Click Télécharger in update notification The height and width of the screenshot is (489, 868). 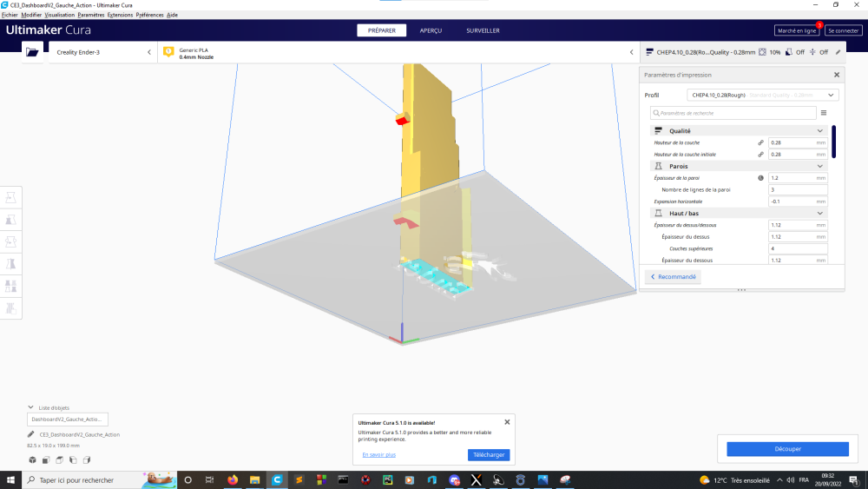[489, 454]
